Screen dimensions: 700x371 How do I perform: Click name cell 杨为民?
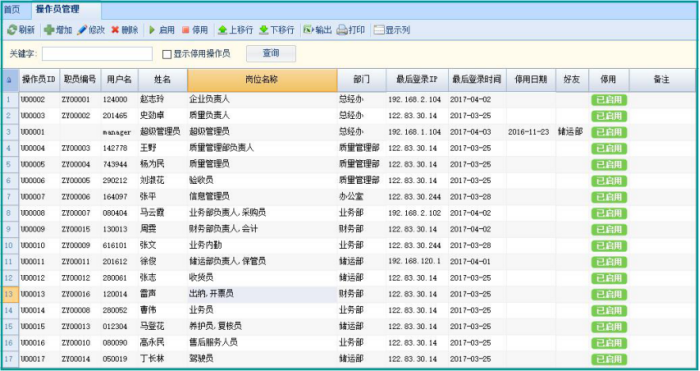tap(162, 164)
